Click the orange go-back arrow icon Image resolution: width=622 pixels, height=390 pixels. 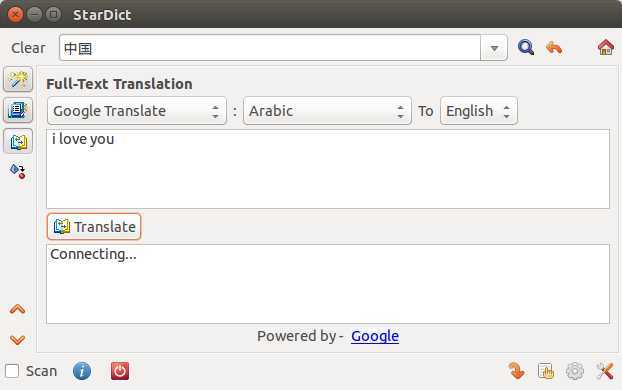pos(554,48)
